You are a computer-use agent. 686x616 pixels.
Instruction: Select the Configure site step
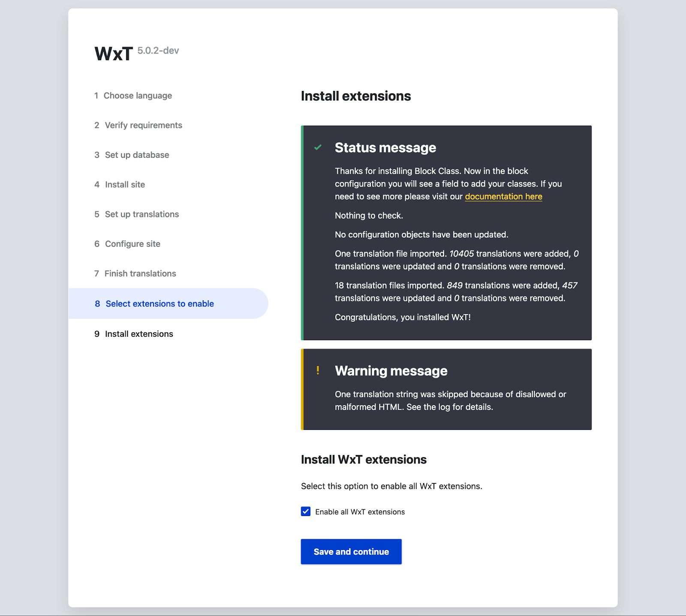(132, 244)
